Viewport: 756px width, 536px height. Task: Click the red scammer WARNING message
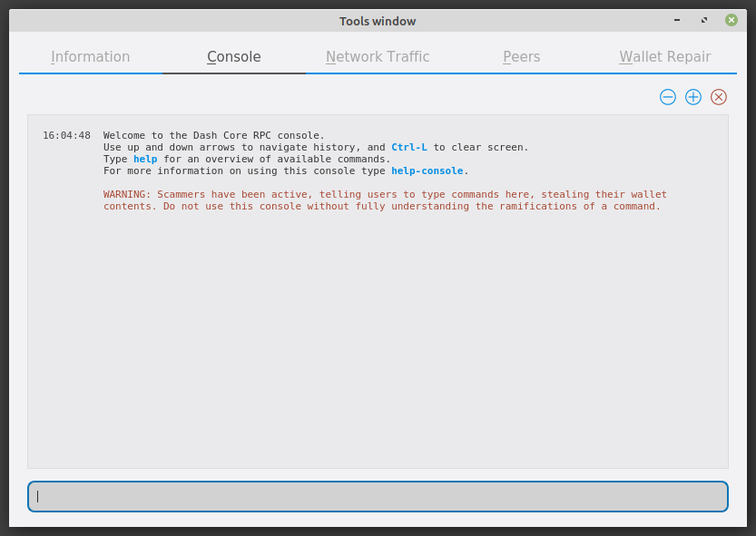(381, 200)
